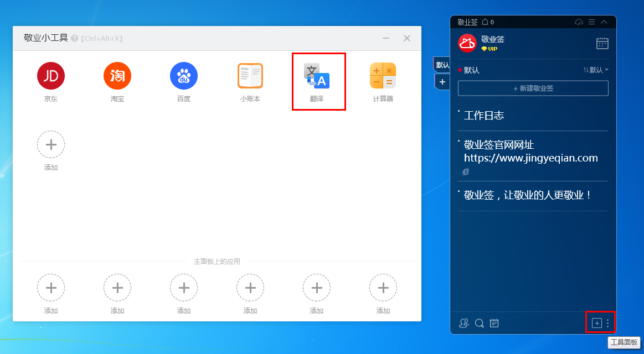This screenshot has height=354, width=644.
Task: Click the help question mark beside 敬业小工具
Action: 74,38
